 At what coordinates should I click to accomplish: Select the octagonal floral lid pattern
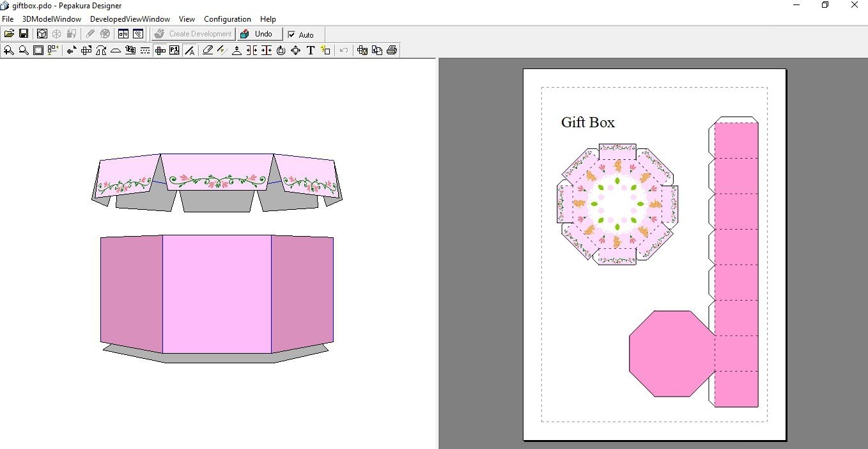tap(617, 204)
